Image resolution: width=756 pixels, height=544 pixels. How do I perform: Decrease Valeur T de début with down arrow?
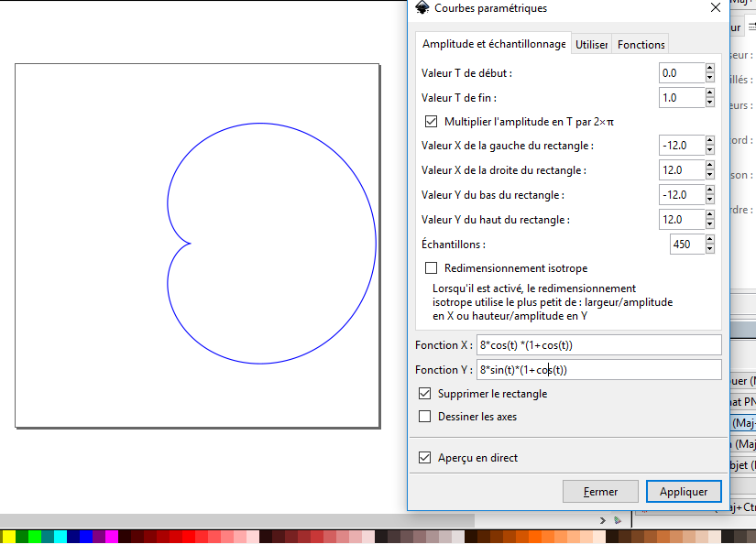(x=709, y=78)
